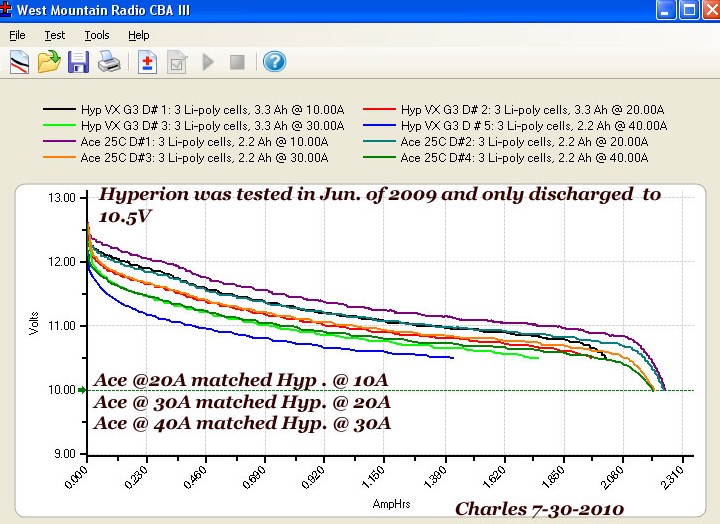Image resolution: width=720 pixels, height=524 pixels.
Task: Click the green cutoff voltage arrow marker at 10.00
Action: pyautogui.click(x=82, y=390)
